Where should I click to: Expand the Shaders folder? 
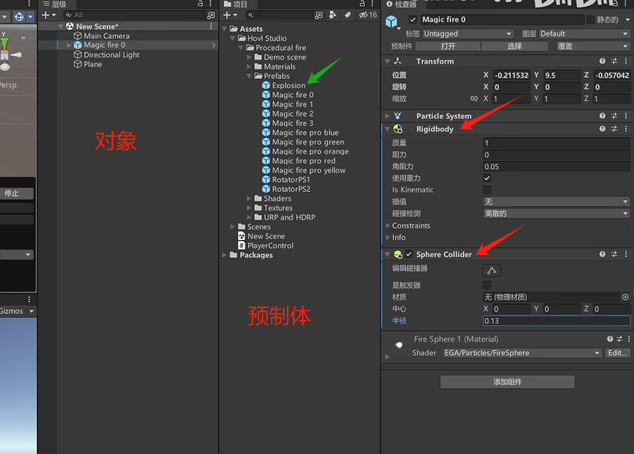(x=249, y=198)
